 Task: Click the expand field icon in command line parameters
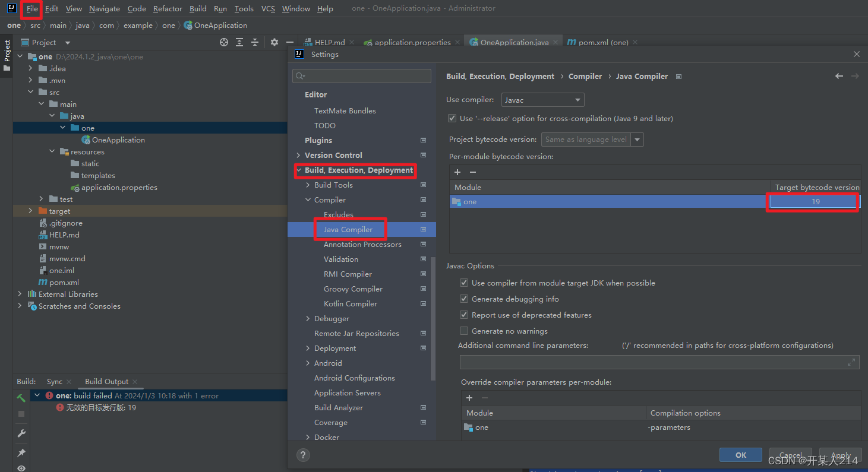pos(851,362)
